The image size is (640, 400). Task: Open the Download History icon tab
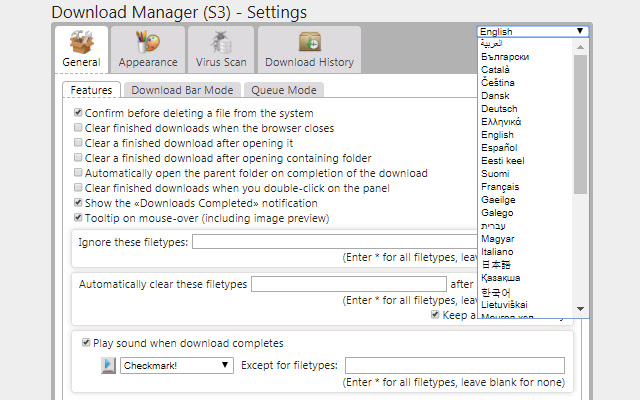pos(309,44)
